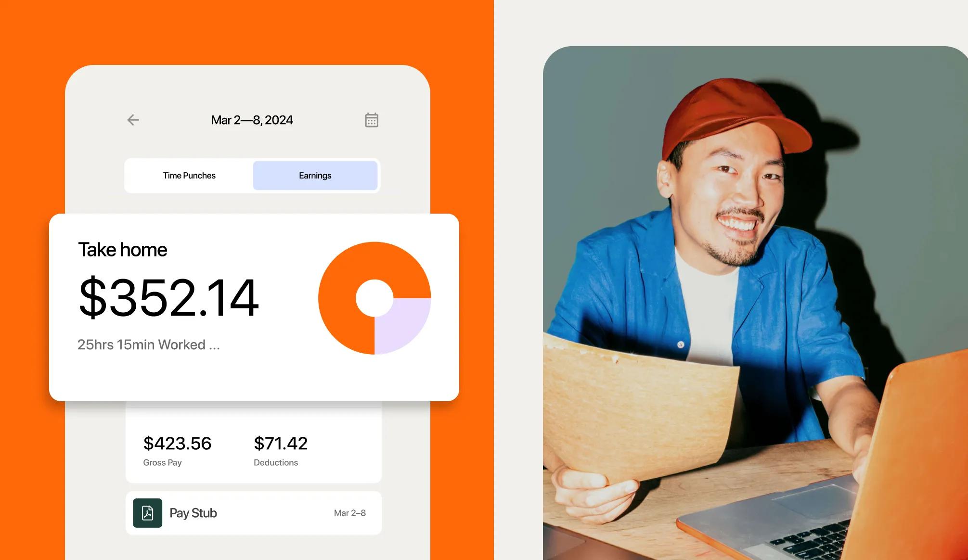Click the back arrow navigation icon
The image size is (968, 560).
click(x=132, y=120)
